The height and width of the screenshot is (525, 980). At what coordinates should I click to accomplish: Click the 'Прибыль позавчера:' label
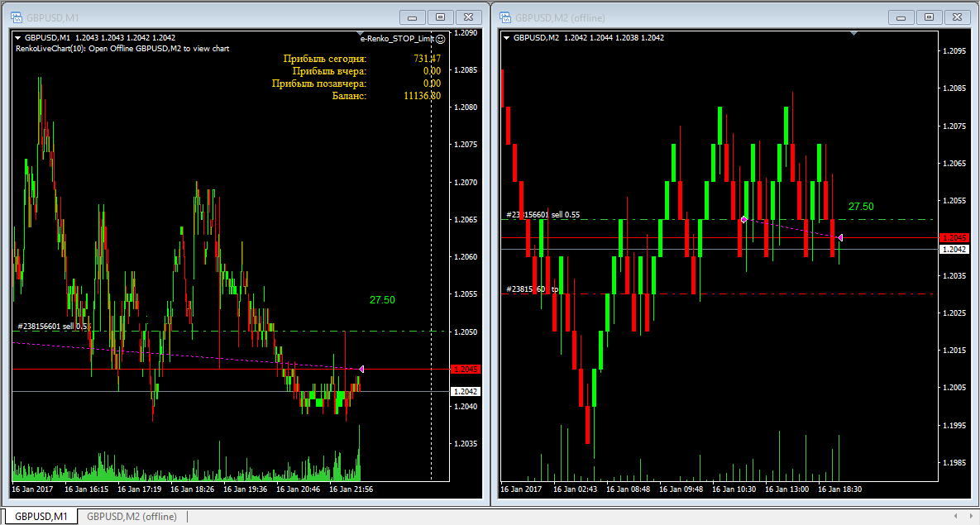click(x=318, y=84)
